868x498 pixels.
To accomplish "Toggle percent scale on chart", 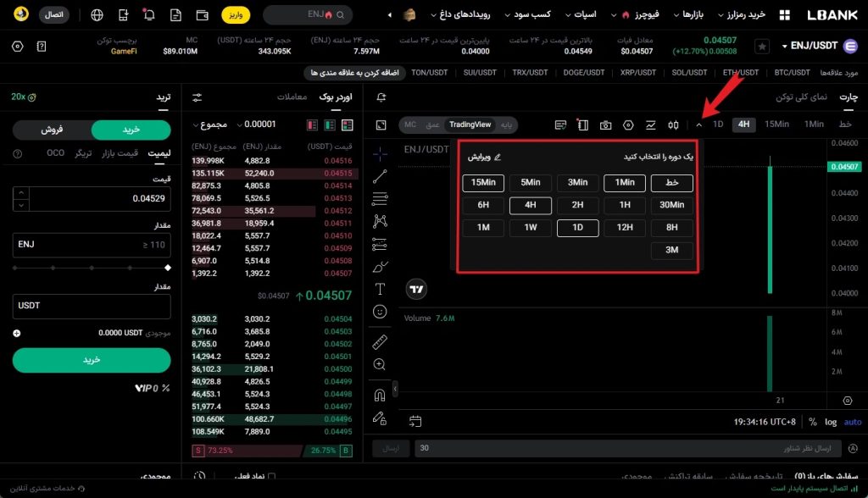I will [812, 422].
